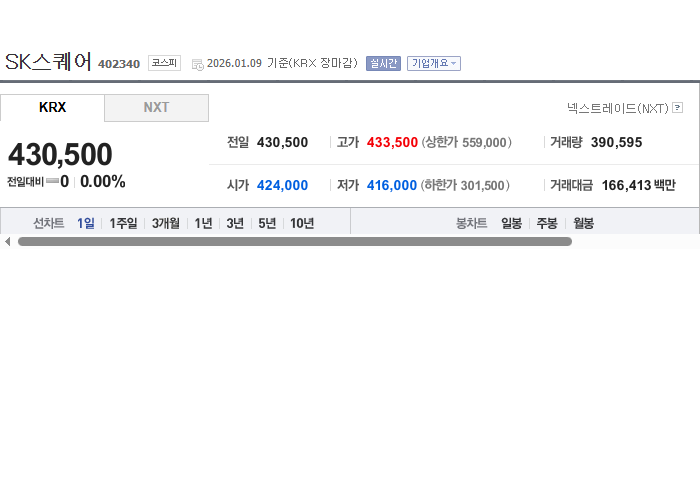Click the lower limit price 301,500
This screenshot has height=490, width=700.
click(482, 185)
